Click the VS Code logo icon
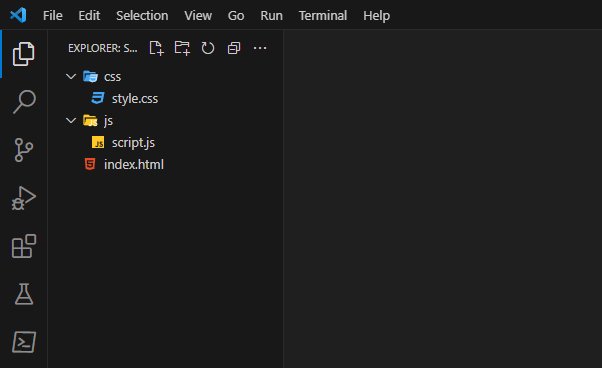 click(18, 15)
